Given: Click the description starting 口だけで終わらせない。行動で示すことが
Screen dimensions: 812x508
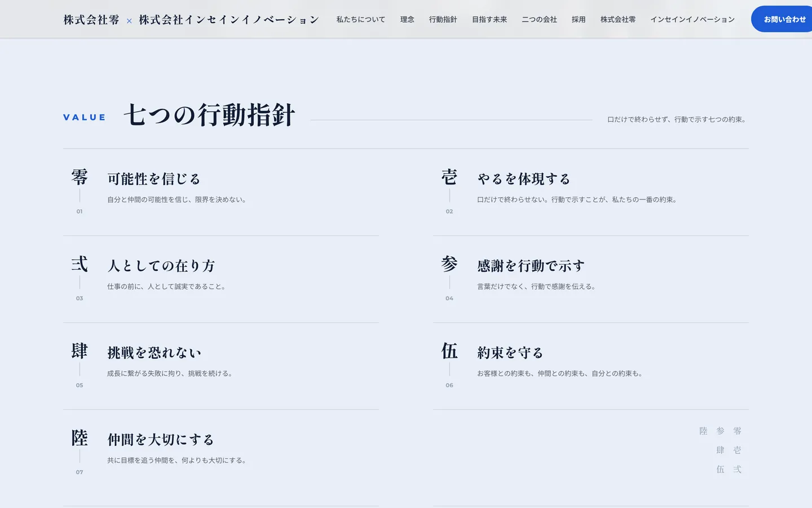Looking at the screenshot, I should tap(578, 200).
